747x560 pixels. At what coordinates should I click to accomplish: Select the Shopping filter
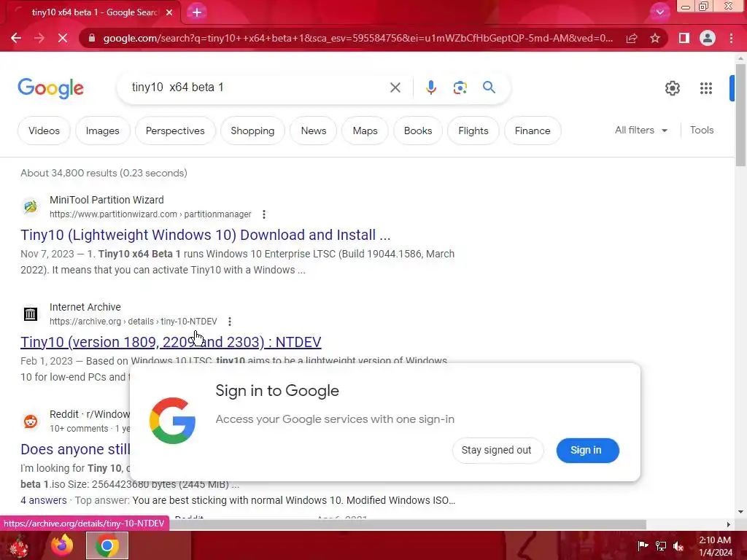pyautogui.click(x=252, y=131)
